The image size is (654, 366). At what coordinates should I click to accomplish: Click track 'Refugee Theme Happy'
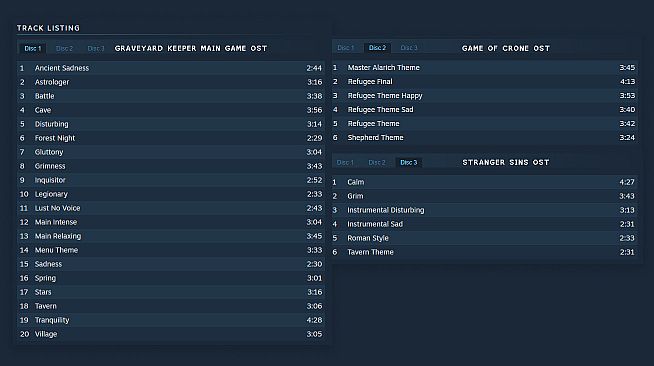click(485, 95)
